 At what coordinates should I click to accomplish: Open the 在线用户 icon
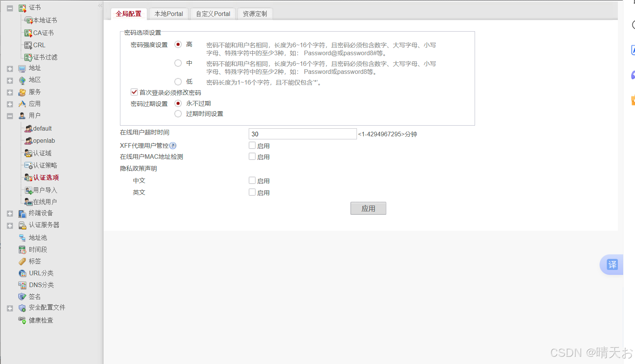click(29, 202)
